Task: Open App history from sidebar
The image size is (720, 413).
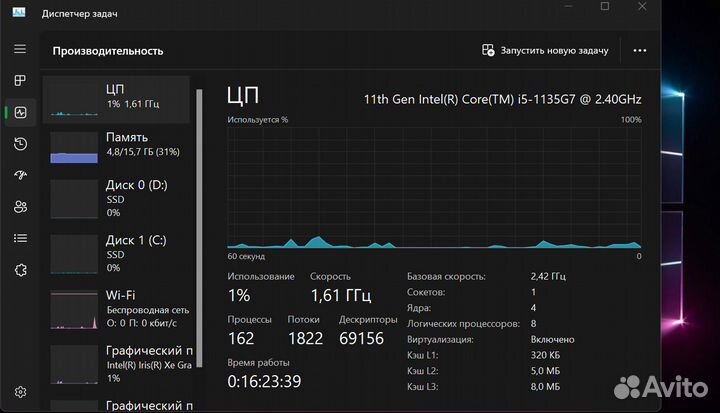Action: point(20,144)
